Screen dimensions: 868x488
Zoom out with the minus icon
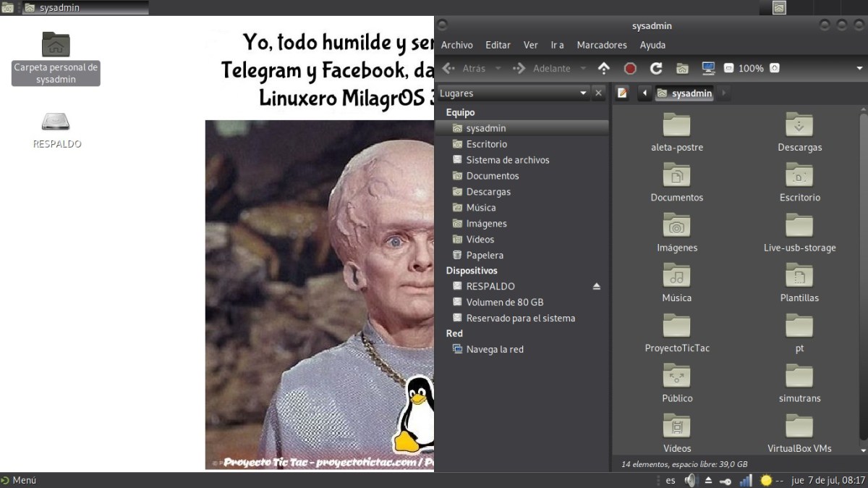pyautogui.click(x=728, y=68)
